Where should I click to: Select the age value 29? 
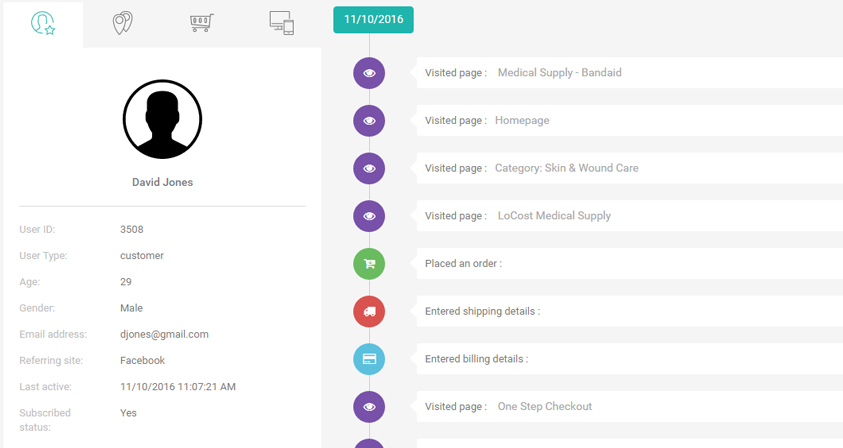[126, 282]
